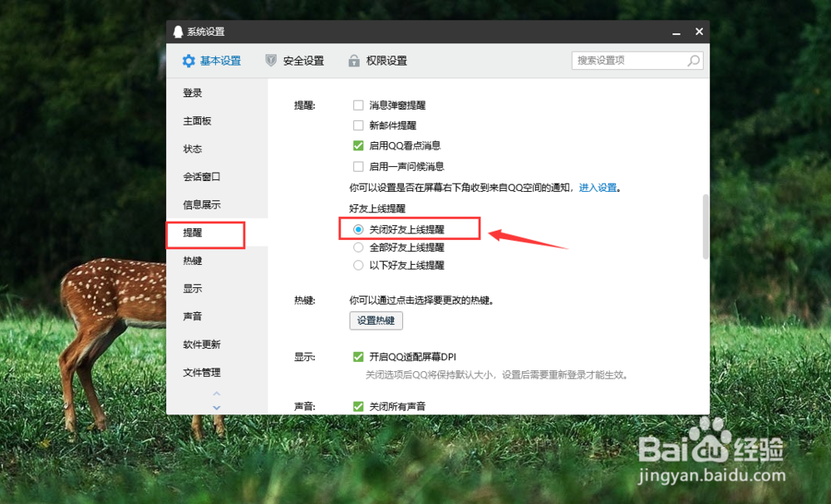Click the QQ penguin icon in title bar
Viewport: 831px width, 504px height.
click(x=178, y=32)
